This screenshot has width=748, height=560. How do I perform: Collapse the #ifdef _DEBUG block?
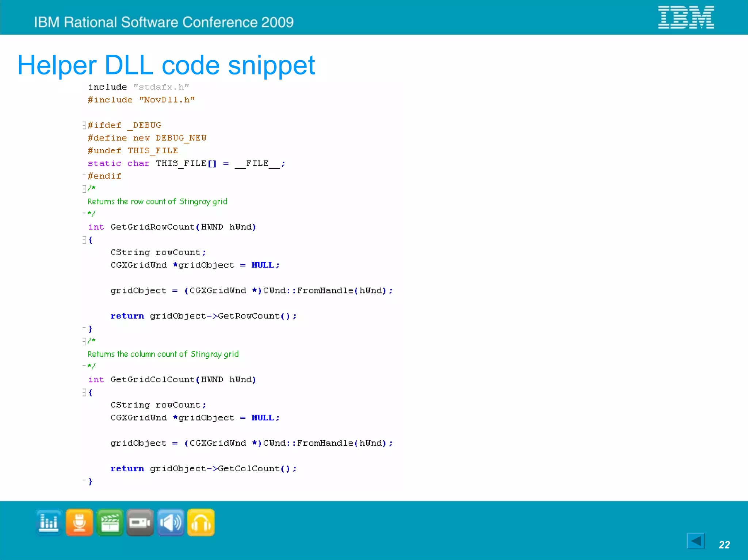[84, 125]
